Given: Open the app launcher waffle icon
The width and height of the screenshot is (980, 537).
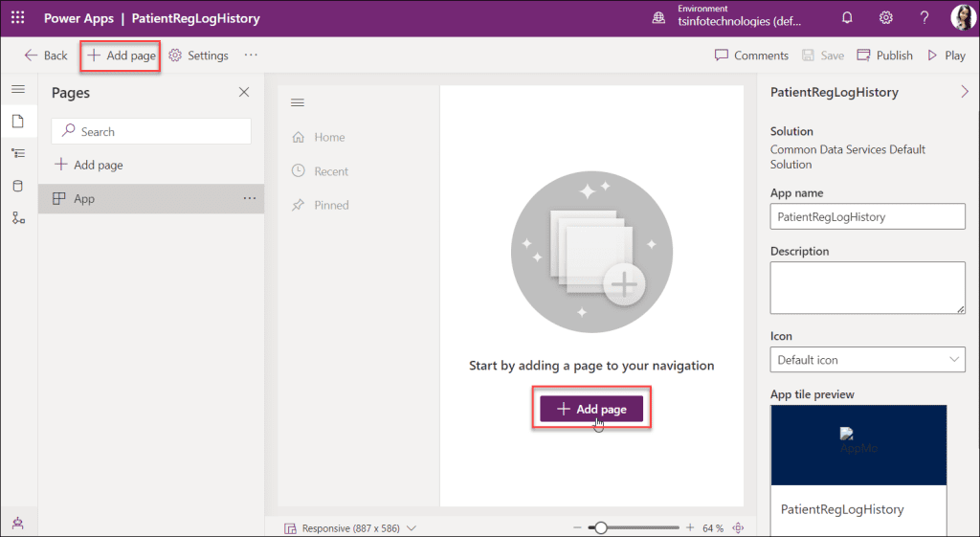Looking at the screenshot, I should pyautogui.click(x=18, y=17).
